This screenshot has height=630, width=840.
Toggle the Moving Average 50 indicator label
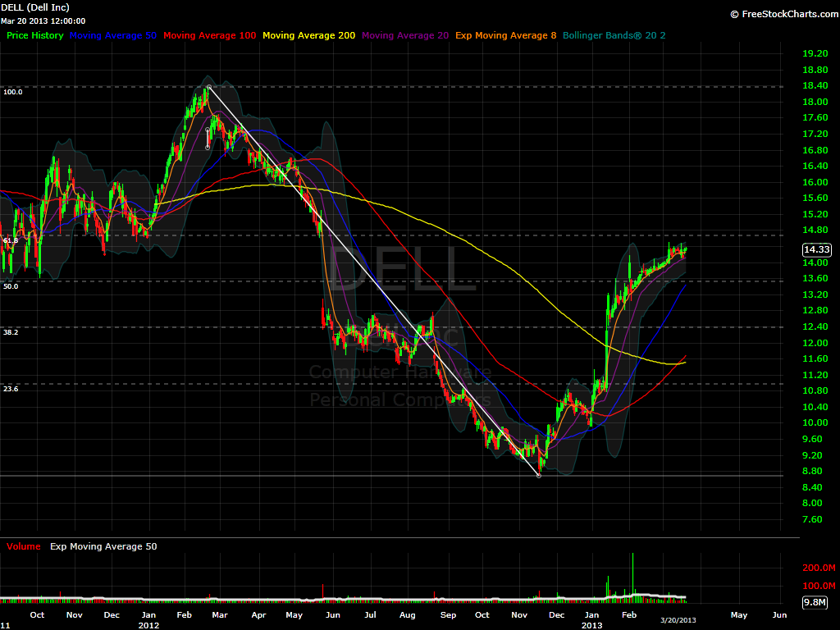[114, 35]
